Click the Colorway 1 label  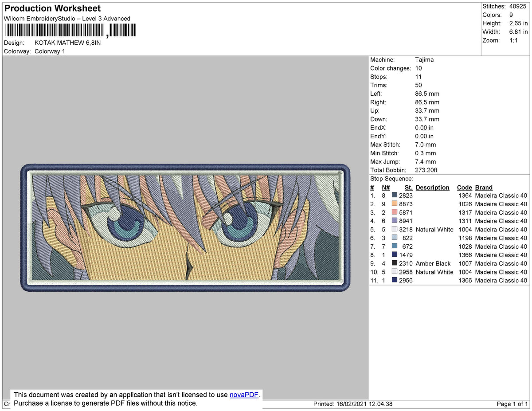[x=50, y=51]
